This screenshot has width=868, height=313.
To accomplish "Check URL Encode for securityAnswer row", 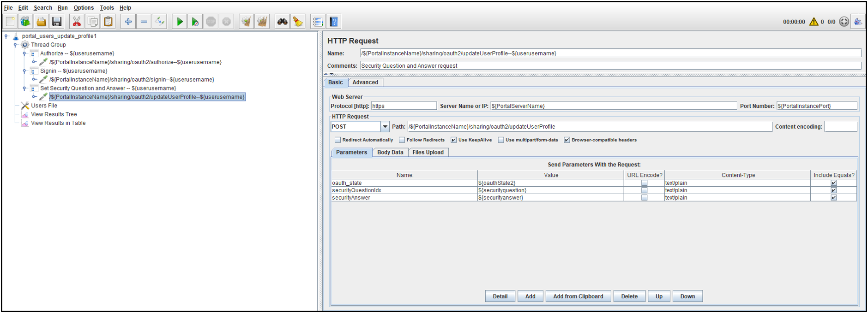I will point(644,198).
